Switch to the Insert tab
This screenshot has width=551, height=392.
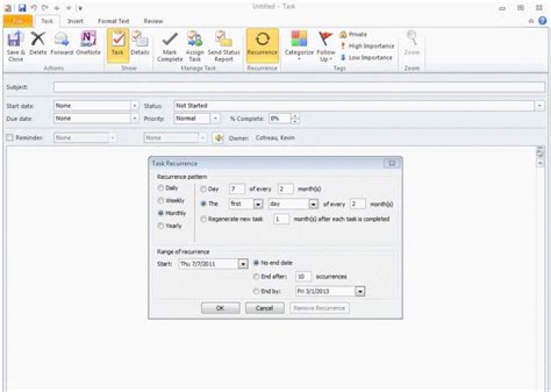point(75,21)
